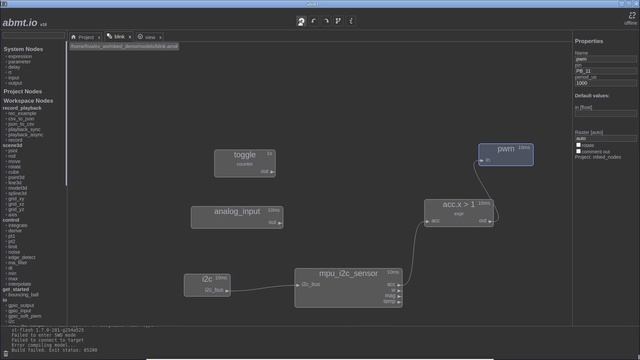The height and width of the screenshot is (360, 640).
Task: Switch to the Project tab
Action: coord(85,37)
